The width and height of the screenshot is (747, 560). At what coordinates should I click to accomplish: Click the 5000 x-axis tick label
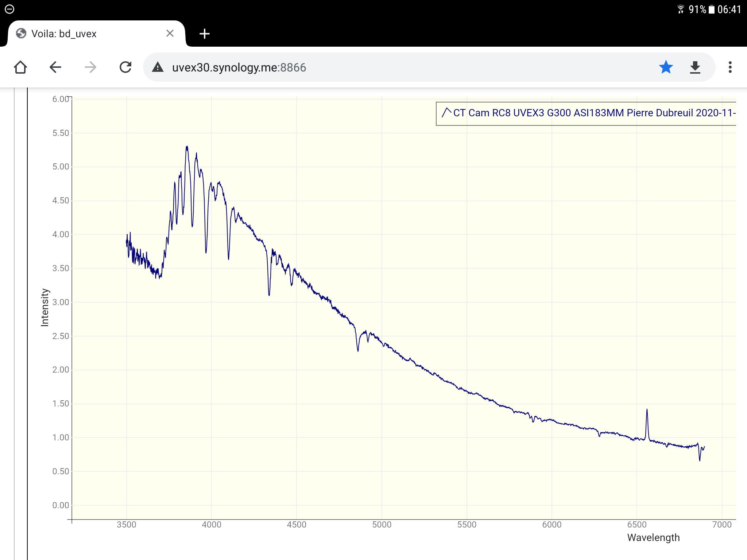click(382, 525)
